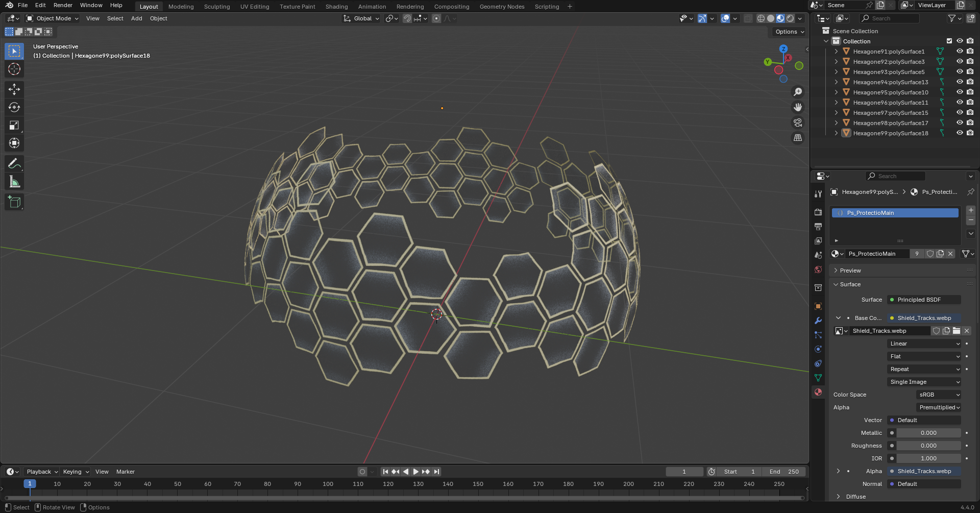Open the Object Mode dropdown
Viewport: 980px width, 513px height.
pos(53,18)
